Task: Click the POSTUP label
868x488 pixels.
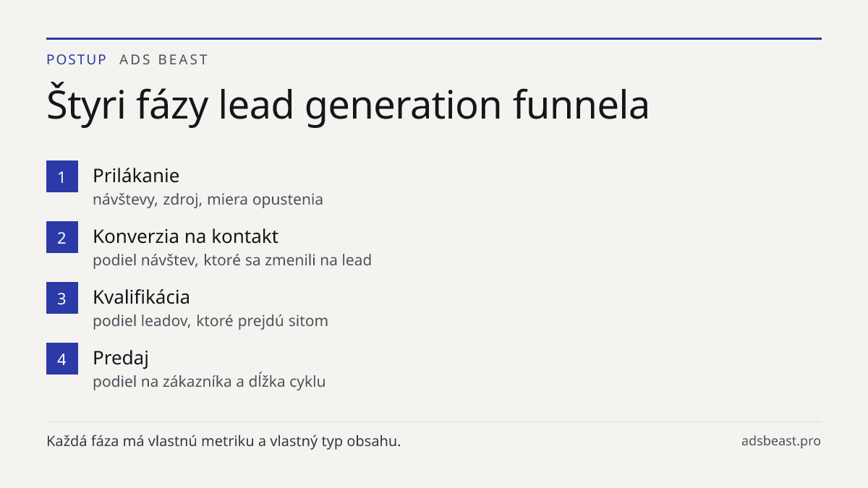Action: [x=77, y=60]
